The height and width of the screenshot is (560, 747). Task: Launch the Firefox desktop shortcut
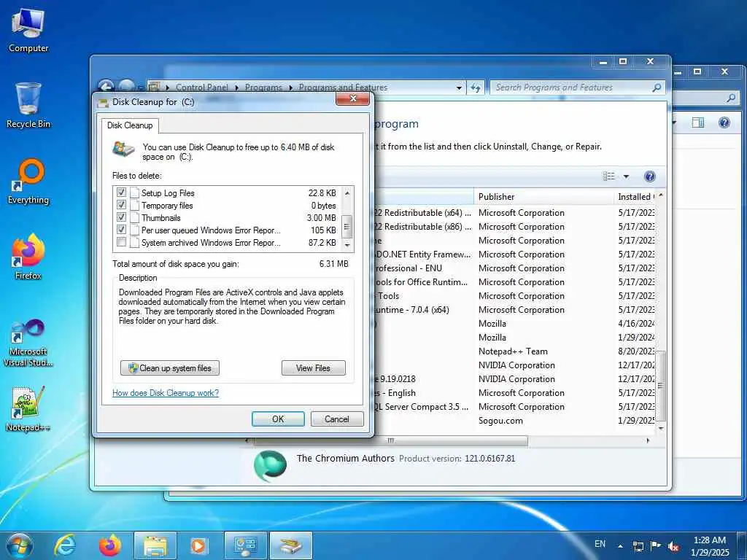28,256
